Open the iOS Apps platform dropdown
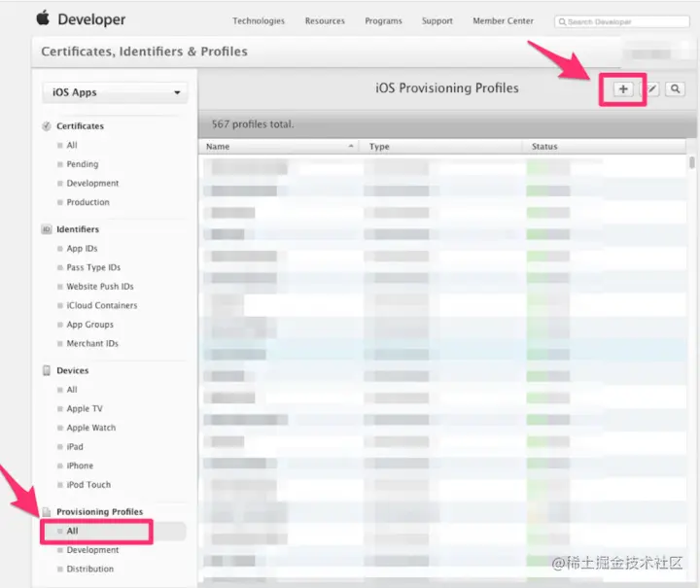The height and width of the screenshot is (588, 700). (x=115, y=92)
